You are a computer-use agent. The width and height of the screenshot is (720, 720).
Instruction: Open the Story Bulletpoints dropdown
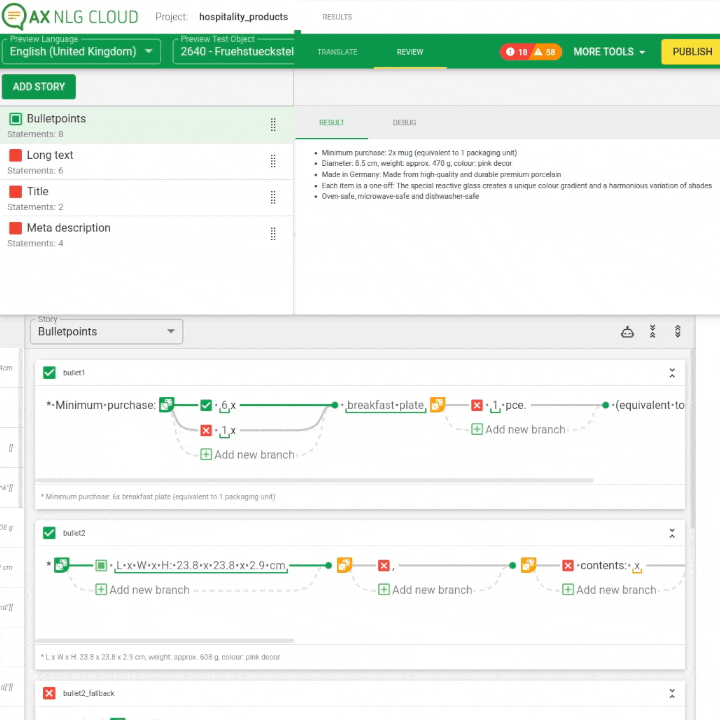[106, 332]
